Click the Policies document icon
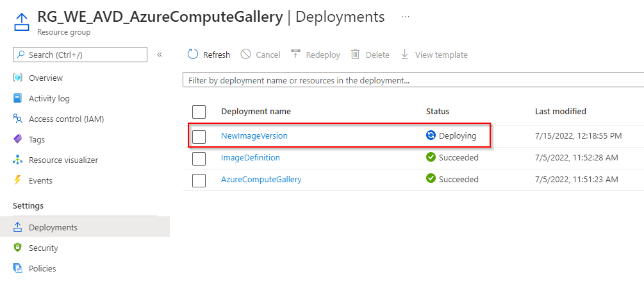Viewport: 644px width, 283px height. [x=17, y=268]
